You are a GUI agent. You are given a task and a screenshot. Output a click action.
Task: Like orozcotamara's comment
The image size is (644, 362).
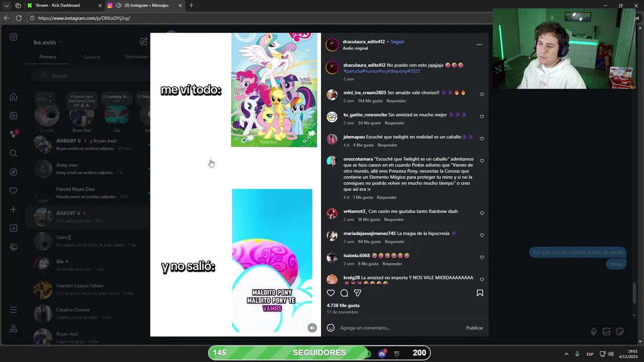481,161
